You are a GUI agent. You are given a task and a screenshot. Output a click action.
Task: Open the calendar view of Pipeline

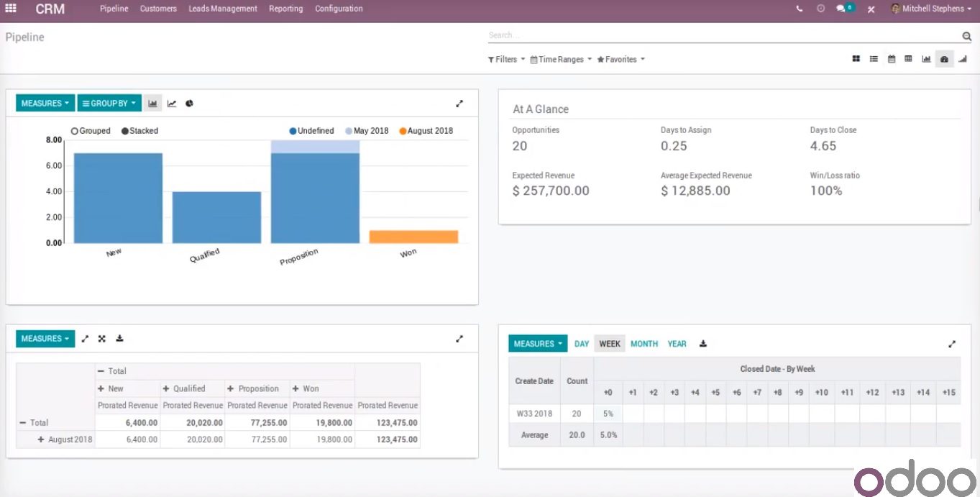click(x=891, y=59)
